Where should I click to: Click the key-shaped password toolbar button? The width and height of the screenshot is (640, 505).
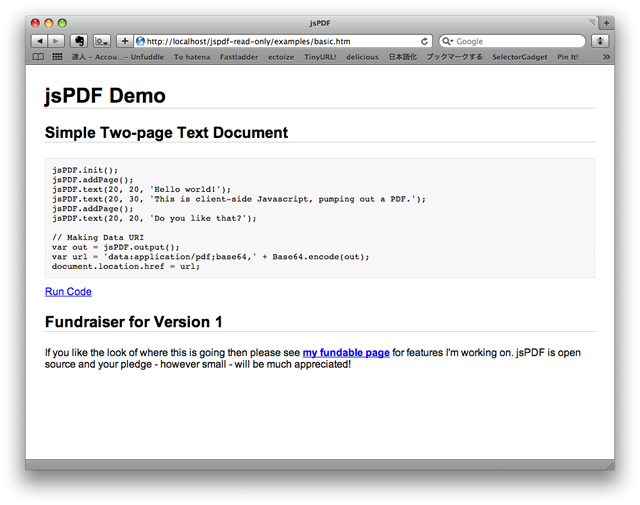point(102,41)
